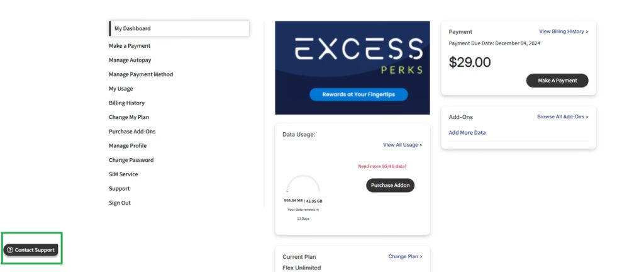The height and width of the screenshot is (272, 644).
Task: Click View All Usage link
Action: pos(402,145)
